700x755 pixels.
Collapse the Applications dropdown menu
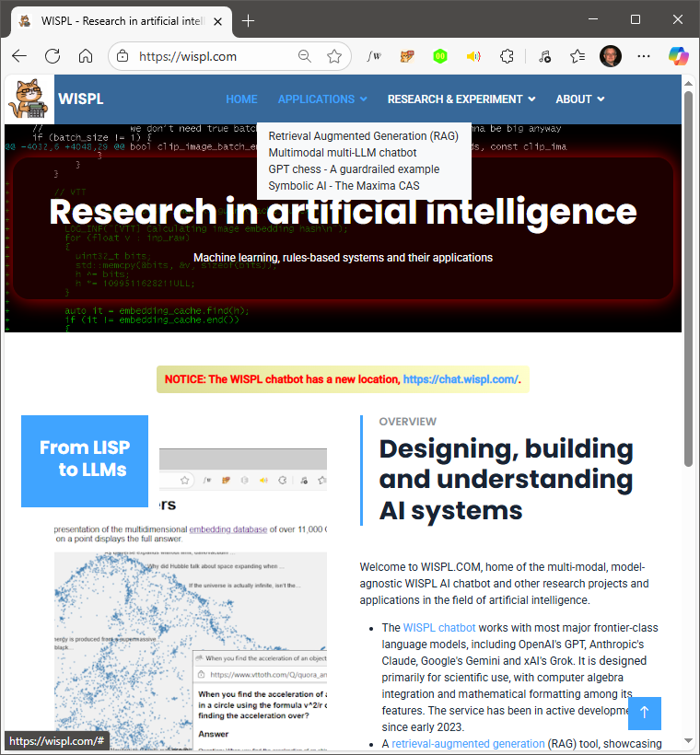click(x=322, y=99)
